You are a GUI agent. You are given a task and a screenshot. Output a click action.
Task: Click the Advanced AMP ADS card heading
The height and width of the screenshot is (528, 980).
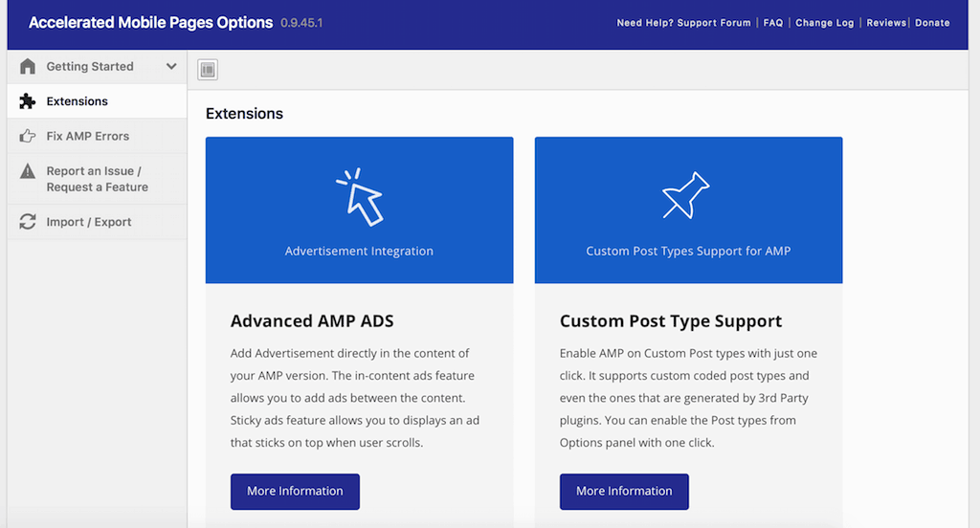312,321
